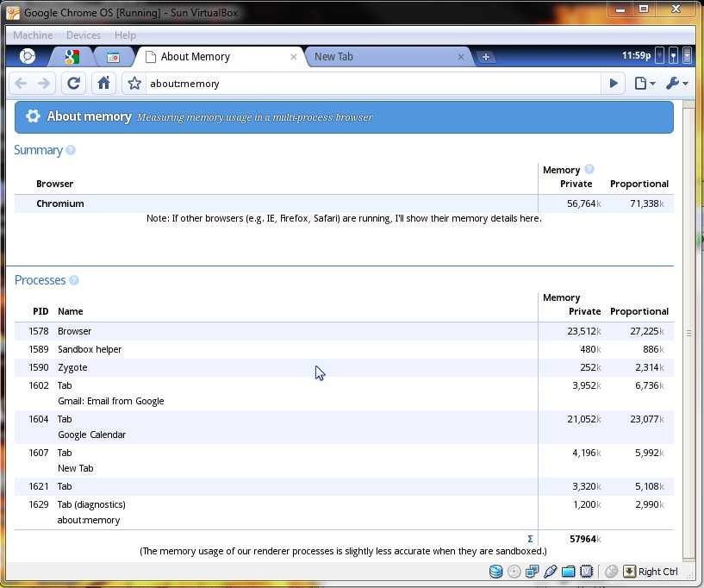
Task: Click the 57964k total sum value
Action: pos(585,539)
